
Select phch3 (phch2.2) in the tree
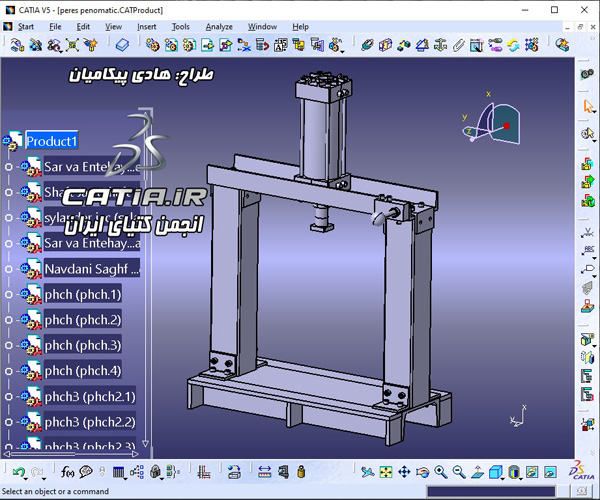click(90, 422)
